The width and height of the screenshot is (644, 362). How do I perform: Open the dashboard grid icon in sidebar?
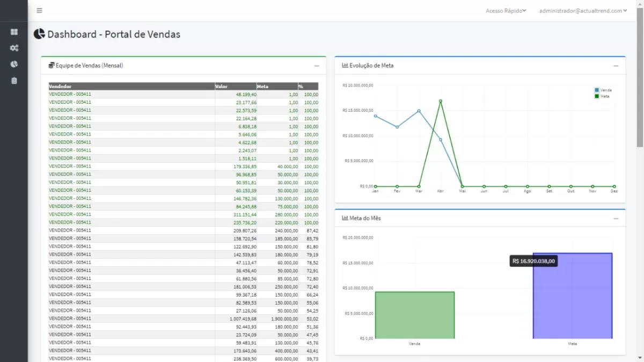[x=14, y=32]
